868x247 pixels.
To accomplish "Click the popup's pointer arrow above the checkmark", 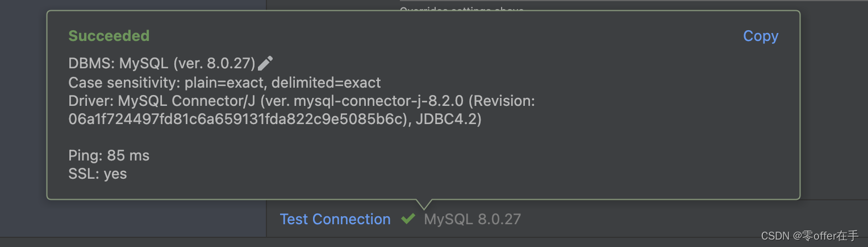I will pyautogui.click(x=424, y=204).
